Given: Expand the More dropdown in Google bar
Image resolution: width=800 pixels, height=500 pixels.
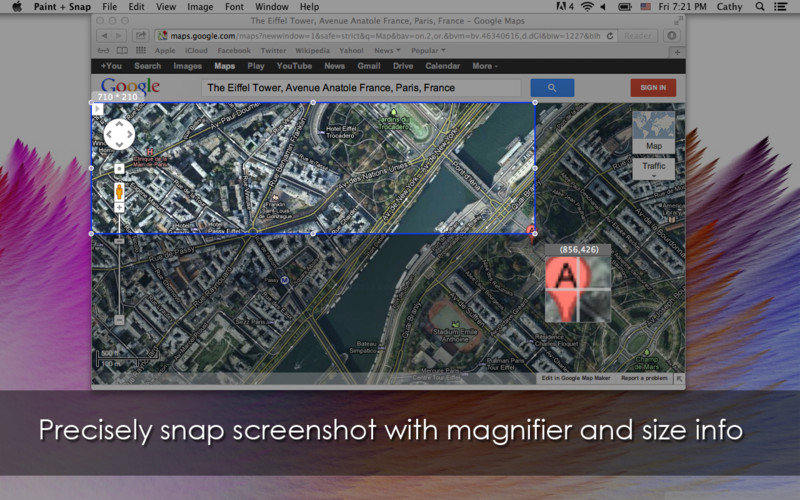Looking at the screenshot, I should pos(485,66).
